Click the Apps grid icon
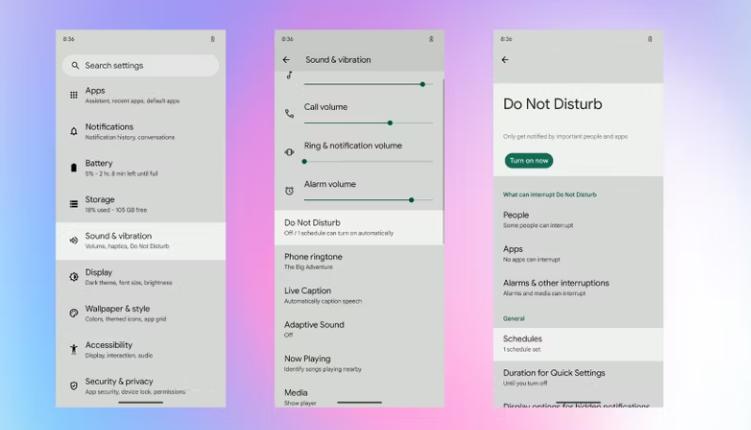 pyautogui.click(x=74, y=95)
